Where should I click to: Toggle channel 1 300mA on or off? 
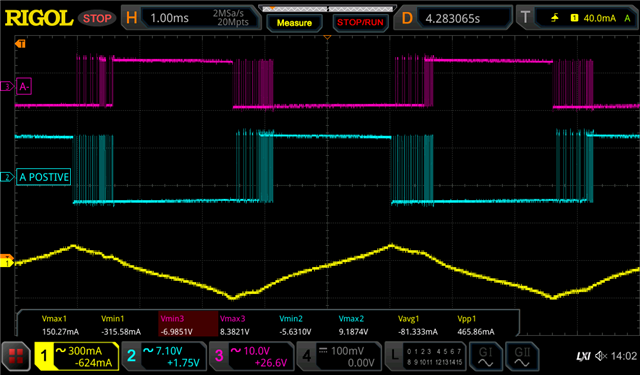pyautogui.click(x=76, y=356)
